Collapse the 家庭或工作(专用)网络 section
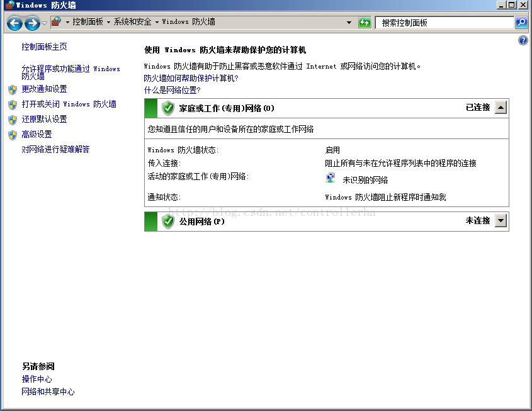The height and width of the screenshot is (411, 532). [501, 108]
